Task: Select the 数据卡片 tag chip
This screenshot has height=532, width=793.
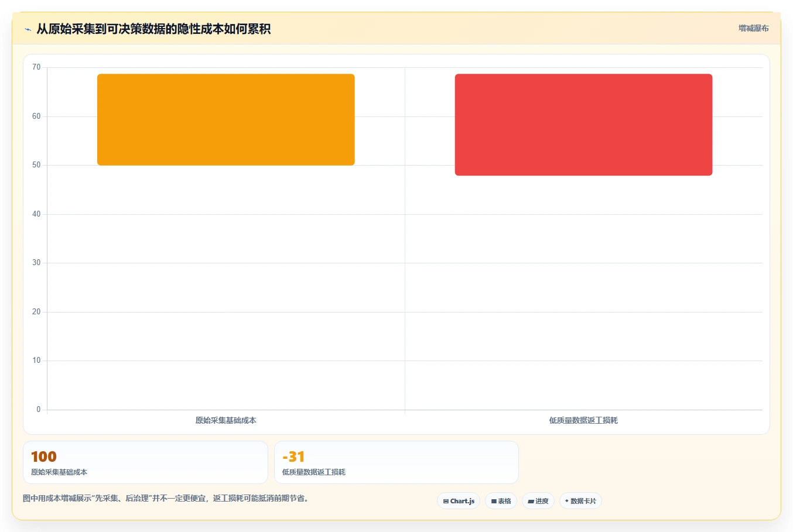Action: click(x=580, y=501)
